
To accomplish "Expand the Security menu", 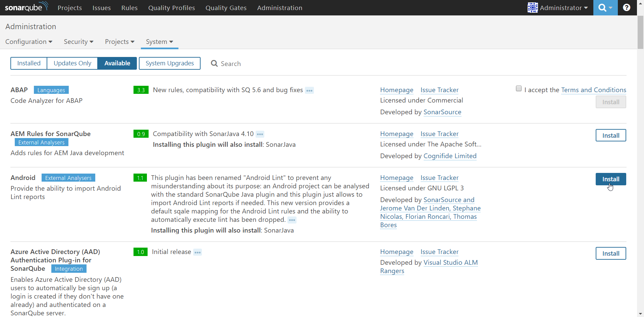I will coord(78,42).
